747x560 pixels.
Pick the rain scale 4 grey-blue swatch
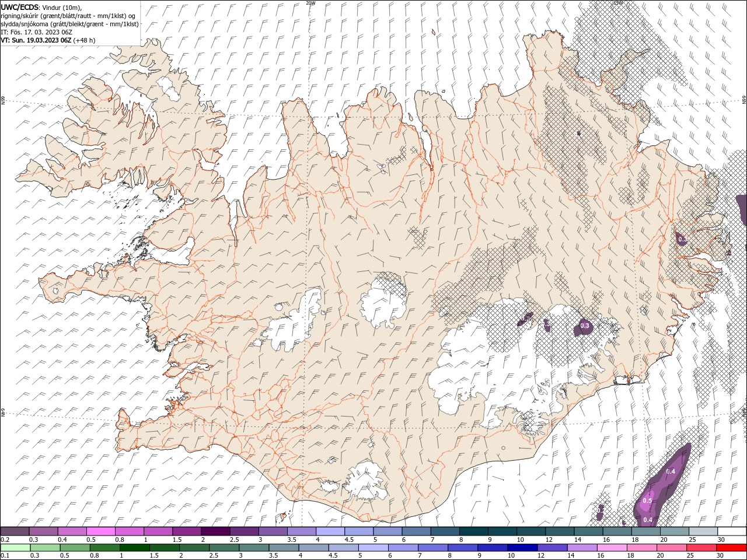tap(313, 548)
